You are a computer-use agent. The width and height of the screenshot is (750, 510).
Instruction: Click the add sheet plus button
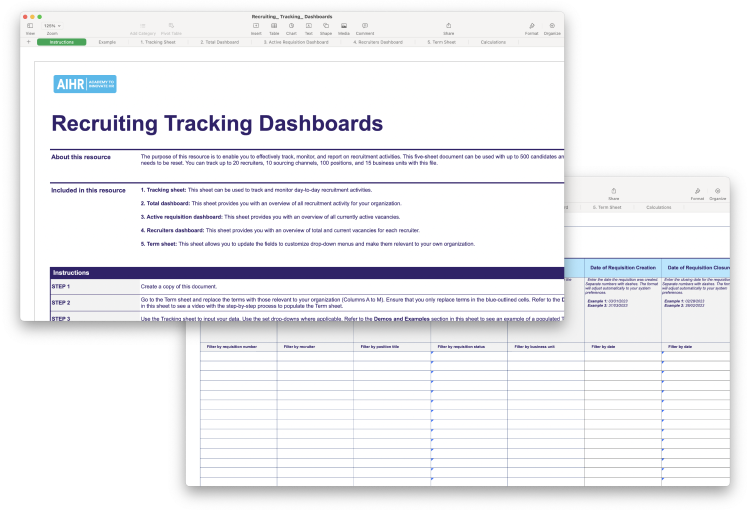tap(28, 42)
